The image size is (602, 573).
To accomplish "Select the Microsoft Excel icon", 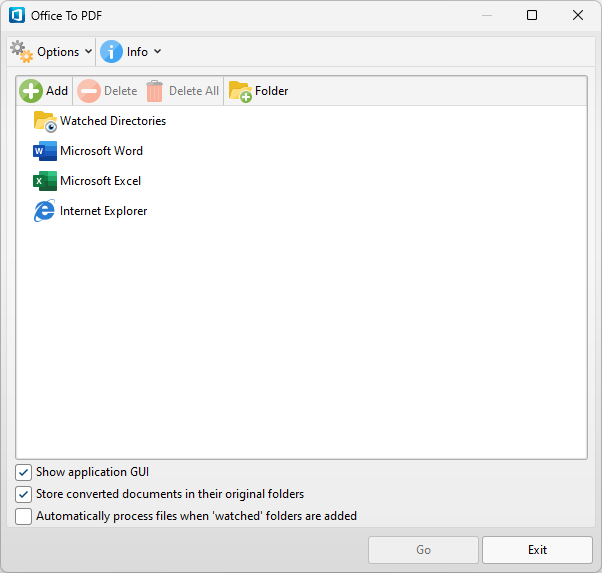I will click(45, 181).
